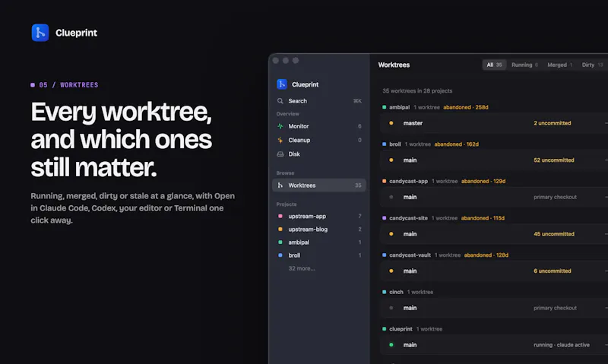Click the candycast-site project header

click(443, 218)
